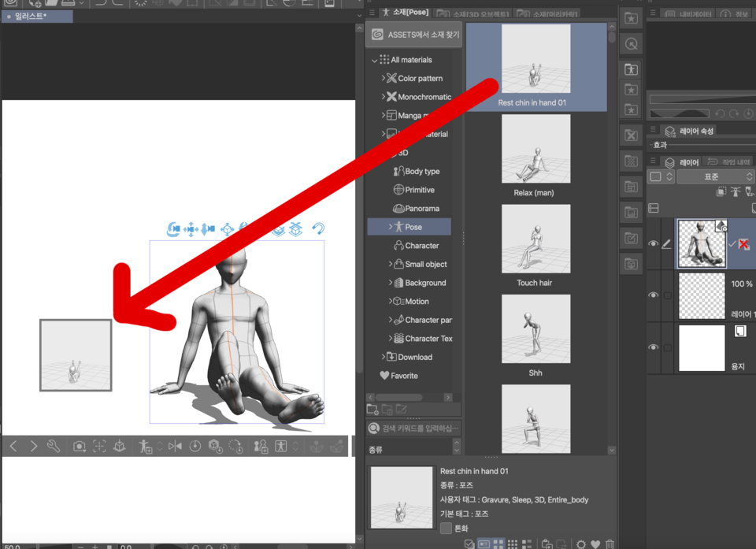Select the Relax (man) pose thumbnail
This screenshot has width=756, height=549.
535,149
